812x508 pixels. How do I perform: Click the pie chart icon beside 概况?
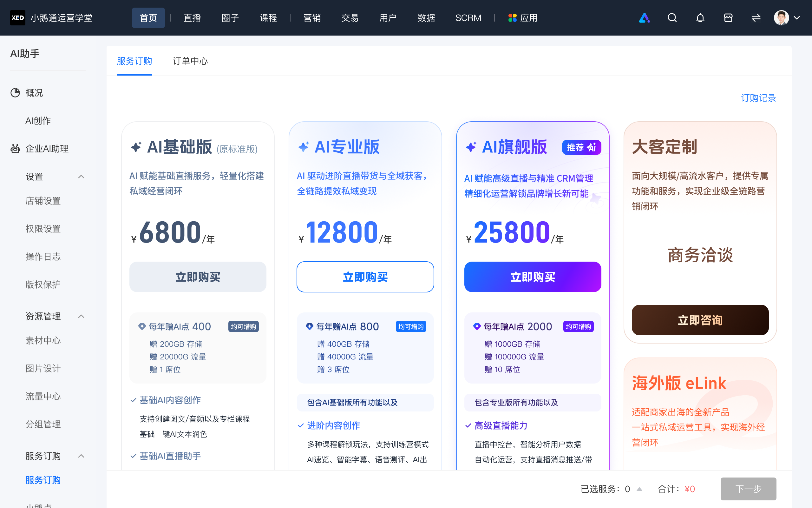(x=15, y=93)
